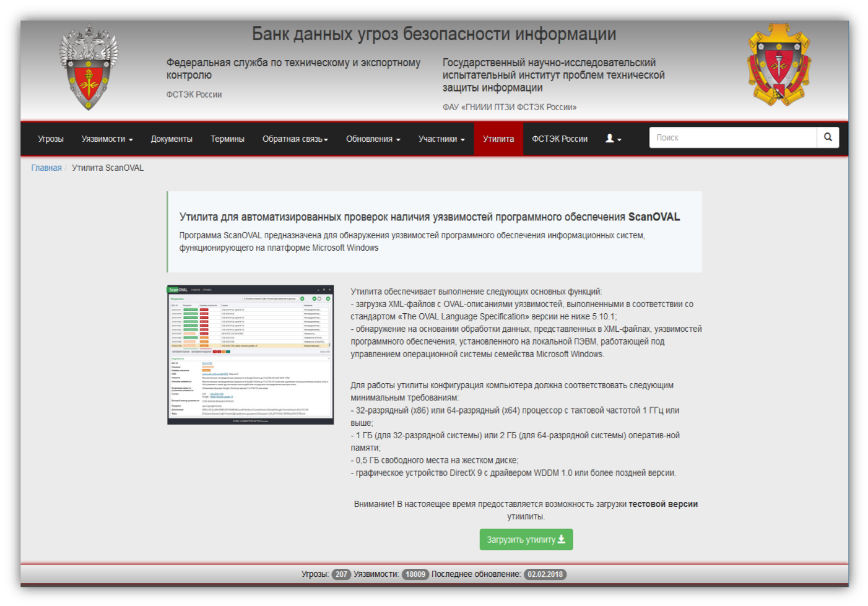Click the ScanOVAL application screenshot thumbnail

tap(250, 355)
